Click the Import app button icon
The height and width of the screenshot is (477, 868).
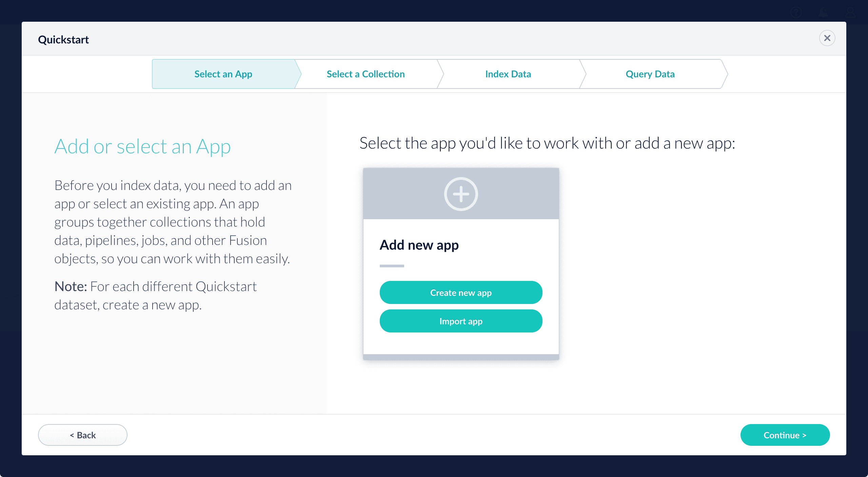coord(461,321)
